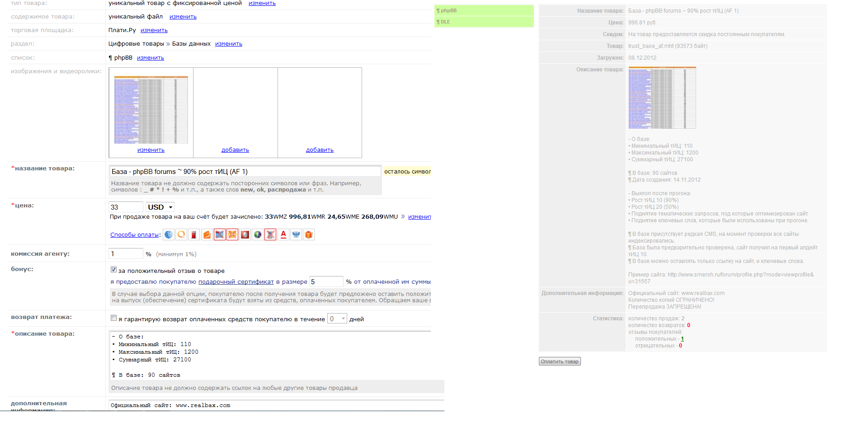Click the product name input field
The height and width of the screenshot is (431, 868).
click(245, 171)
